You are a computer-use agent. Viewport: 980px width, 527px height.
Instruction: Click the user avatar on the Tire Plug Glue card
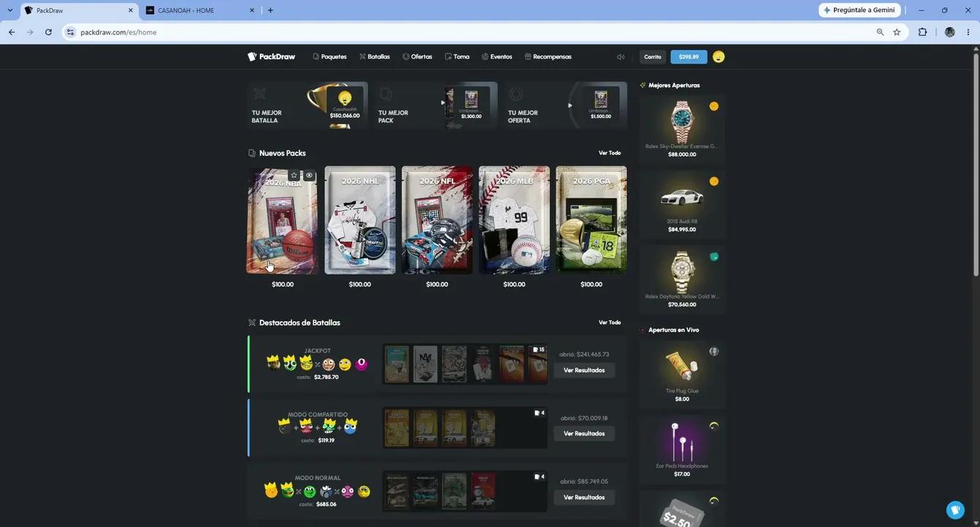tap(714, 351)
